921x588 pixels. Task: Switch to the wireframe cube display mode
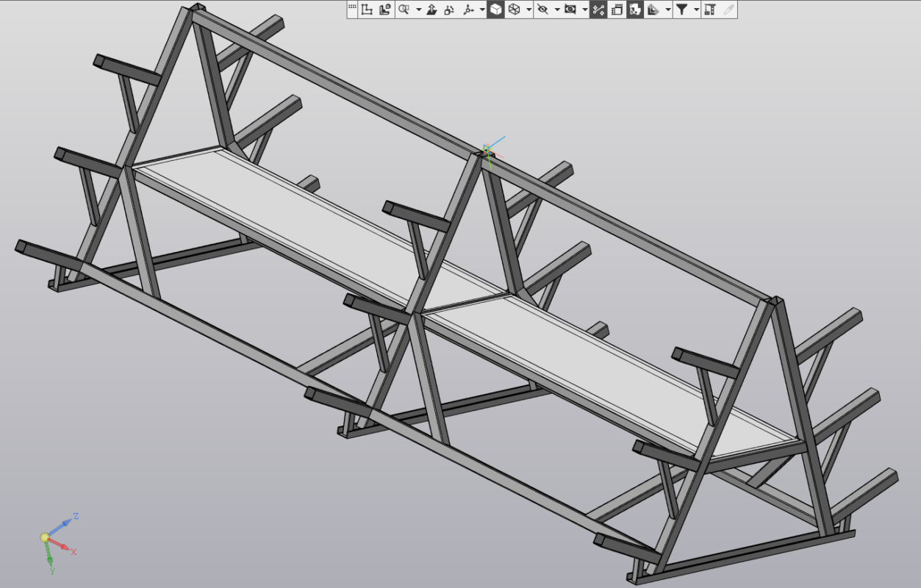pyautogui.click(x=515, y=10)
